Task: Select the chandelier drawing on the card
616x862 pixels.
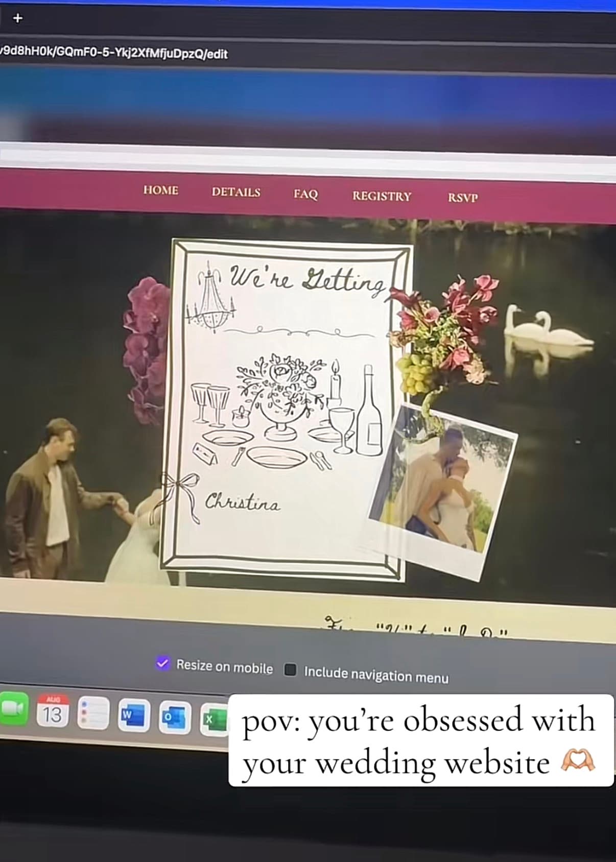Action: [x=210, y=297]
